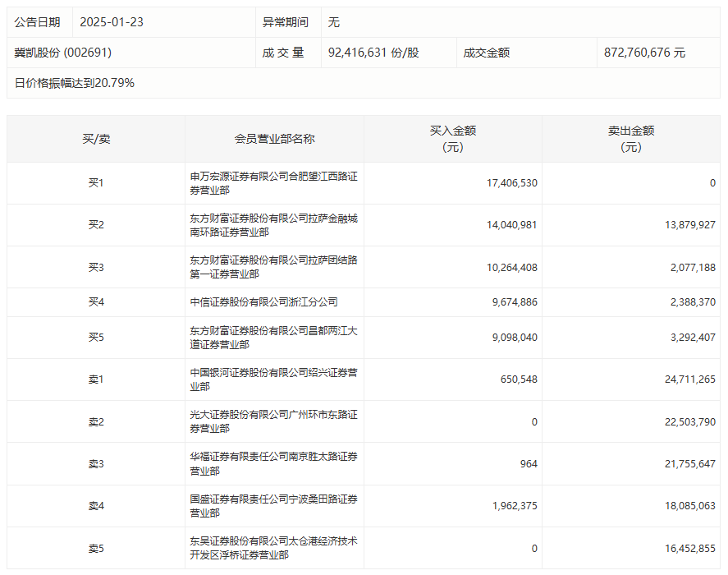Select the 卖1 row label
The image size is (728, 575).
96,379
